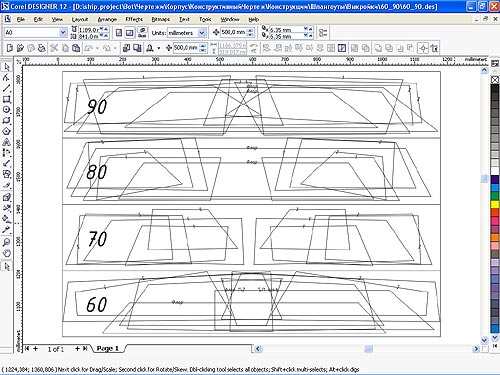The height and width of the screenshot is (375, 500).
Task: Increase the 500,0 mm nudge spinner
Action: (251, 30)
